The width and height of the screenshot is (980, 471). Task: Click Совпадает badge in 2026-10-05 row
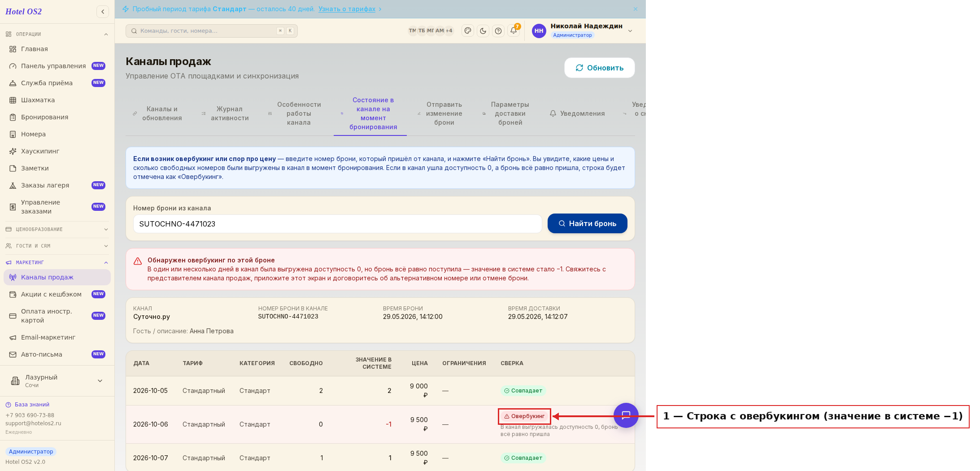click(523, 391)
